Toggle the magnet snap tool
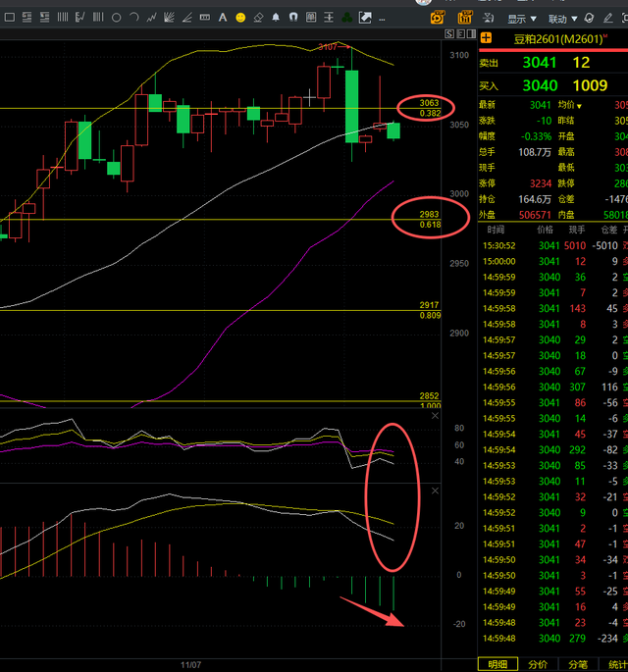628x672 pixels. (x=293, y=18)
